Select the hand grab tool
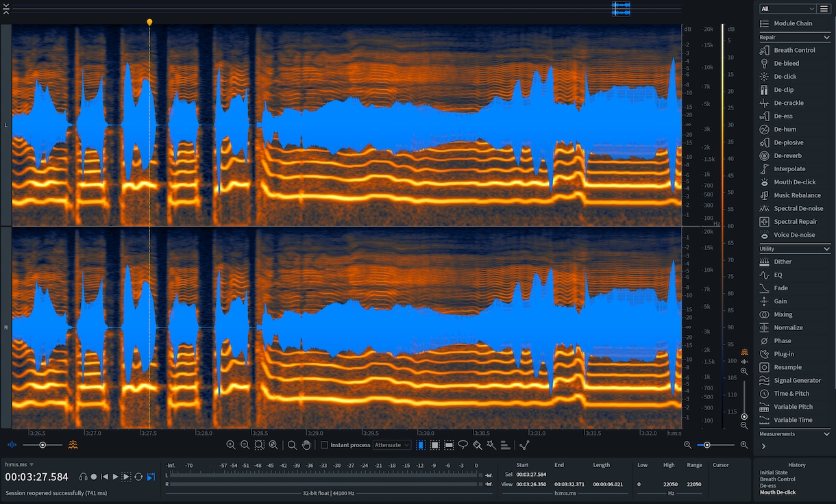This screenshot has width=836, height=504. [306, 445]
